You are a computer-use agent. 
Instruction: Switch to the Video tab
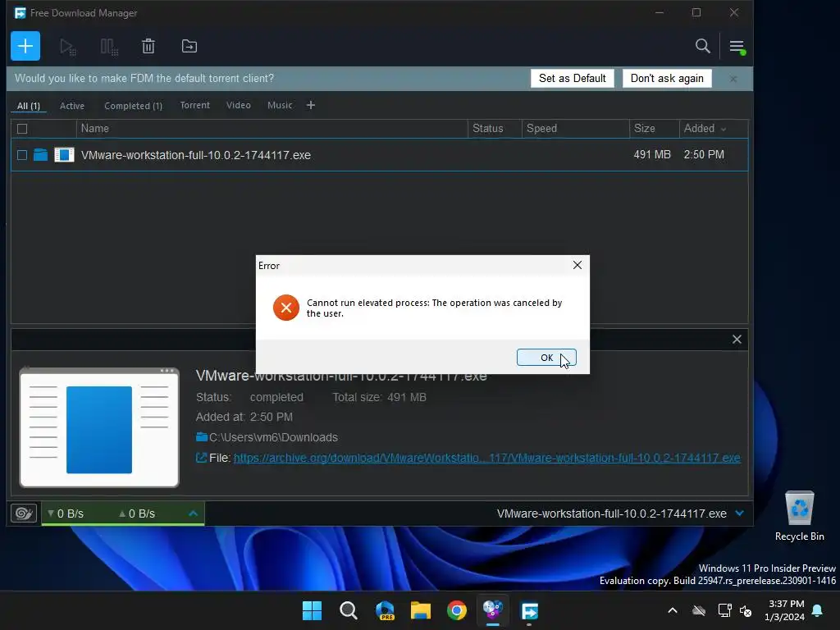click(239, 105)
